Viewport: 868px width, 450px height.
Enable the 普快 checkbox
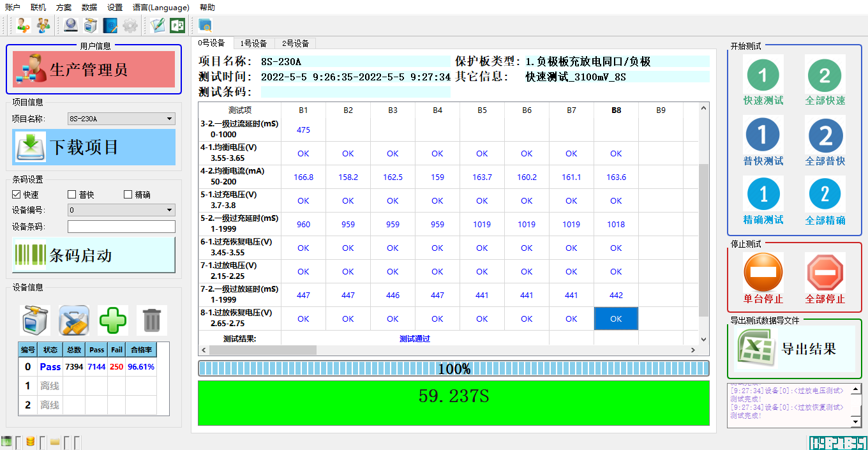[72, 195]
